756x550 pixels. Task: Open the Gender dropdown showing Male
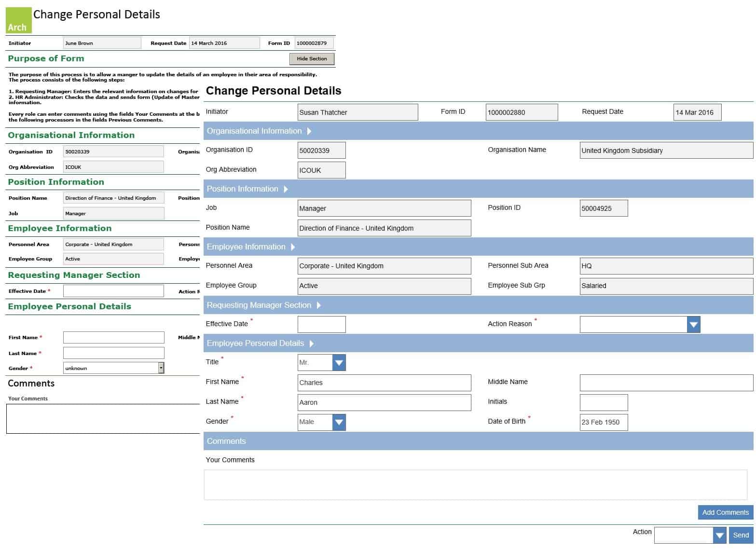(x=339, y=422)
